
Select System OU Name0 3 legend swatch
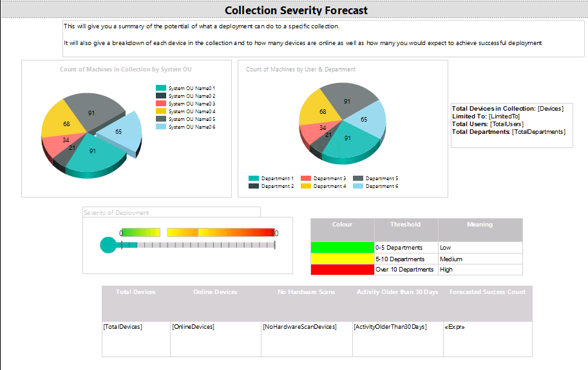pos(161,104)
